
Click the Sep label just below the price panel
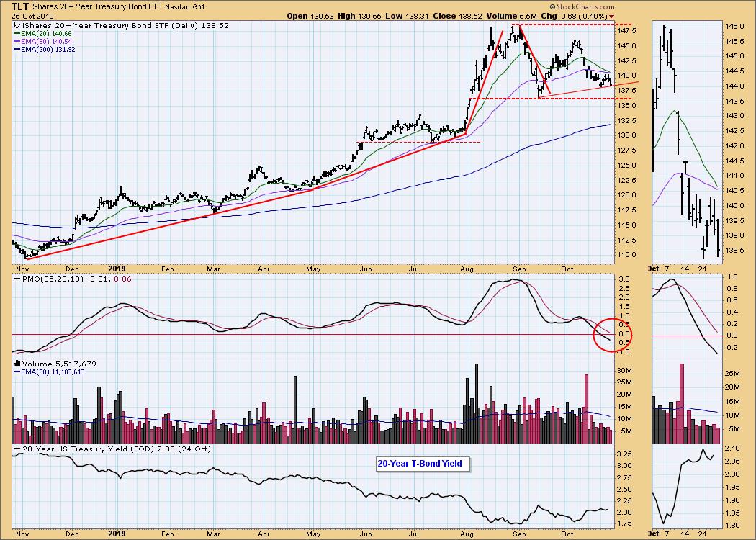click(x=519, y=269)
